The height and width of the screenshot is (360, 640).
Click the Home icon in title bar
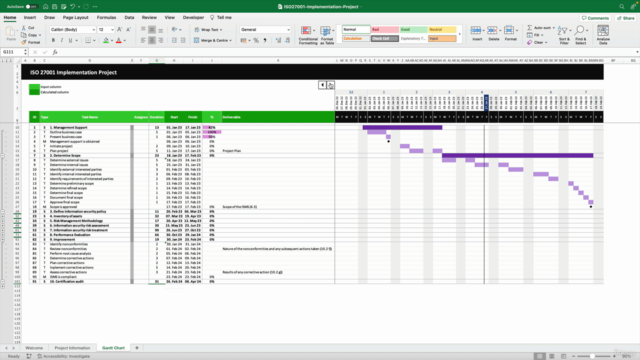pyautogui.click(x=45, y=7)
